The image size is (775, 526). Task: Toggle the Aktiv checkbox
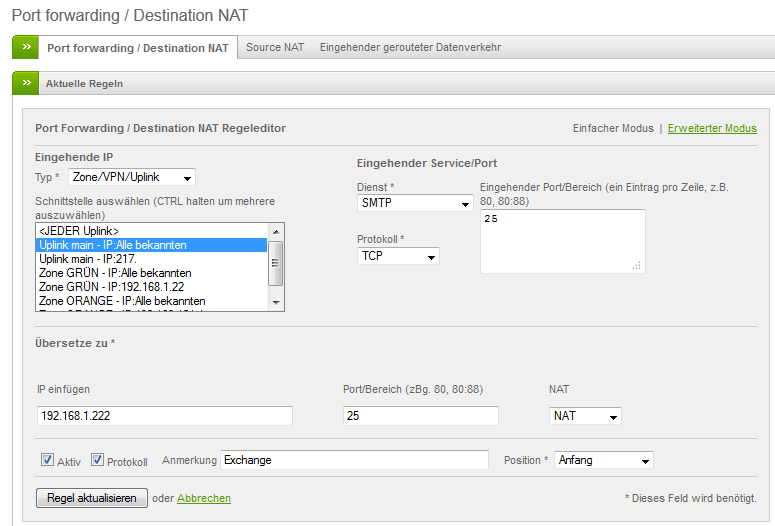click(x=47, y=460)
